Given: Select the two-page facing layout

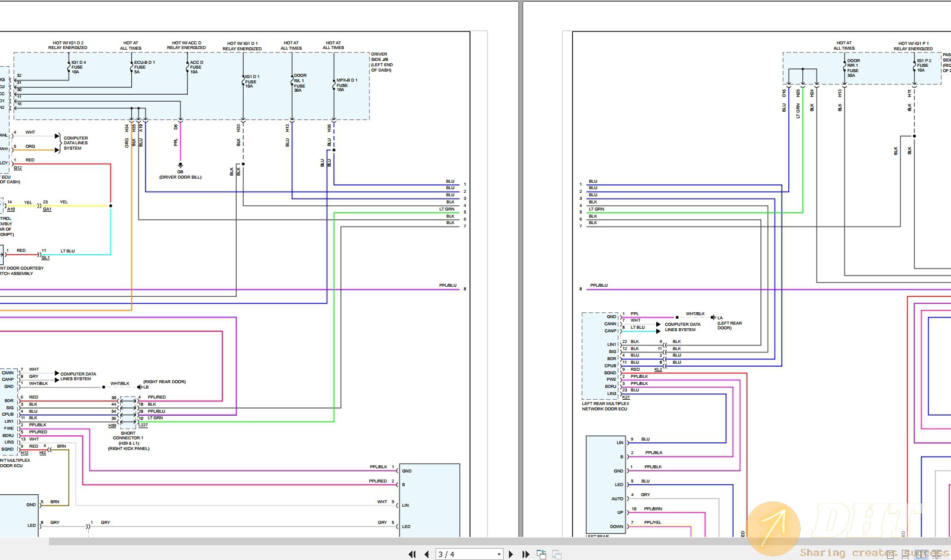Looking at the screenshot, I should click(x=921, y=555).
